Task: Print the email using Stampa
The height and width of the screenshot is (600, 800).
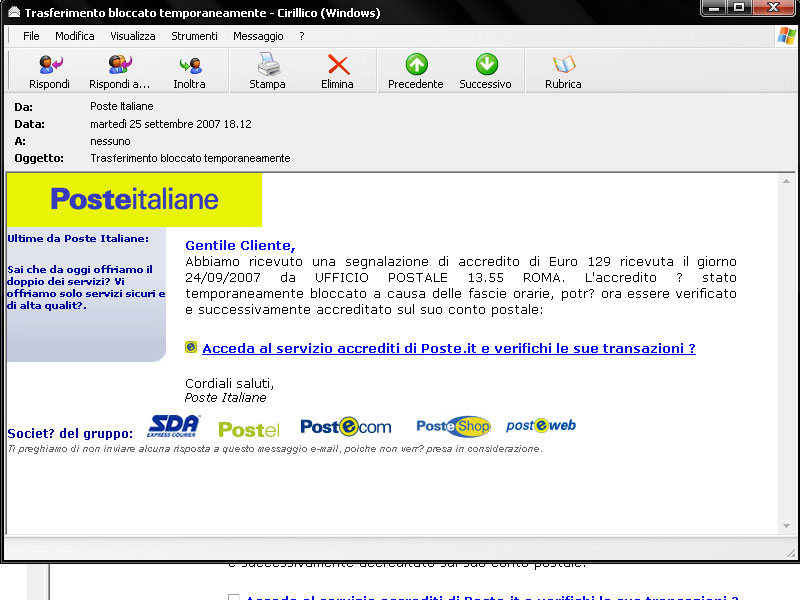Action: [267, 71]
